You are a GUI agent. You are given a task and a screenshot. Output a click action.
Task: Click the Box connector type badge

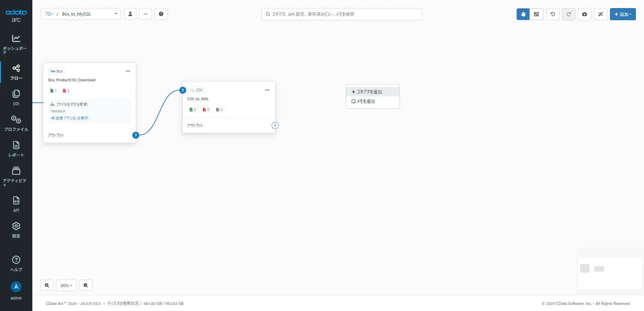click(x=57, y=71)
